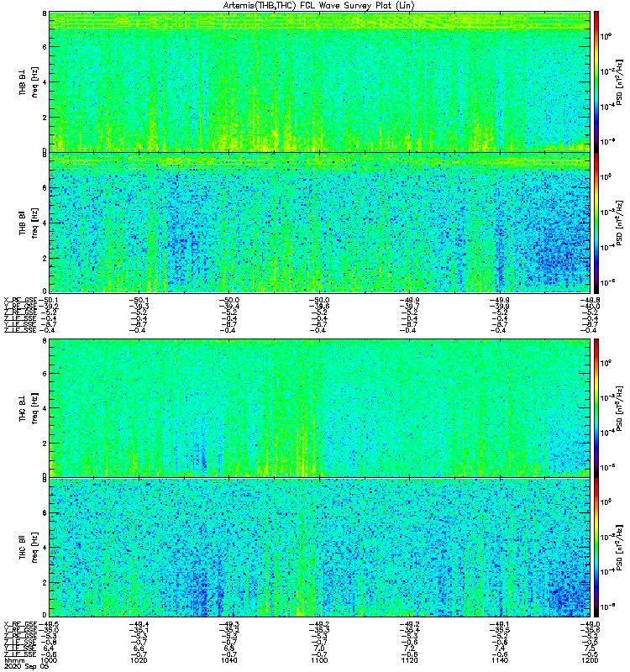
Task: Click the time label 1000
Action: coord(48,660)
